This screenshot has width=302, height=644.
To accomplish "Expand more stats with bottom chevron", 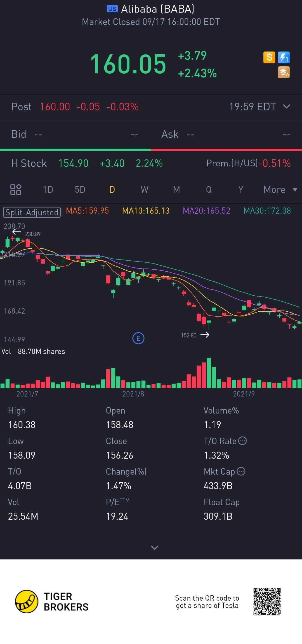I will (155, 547).
